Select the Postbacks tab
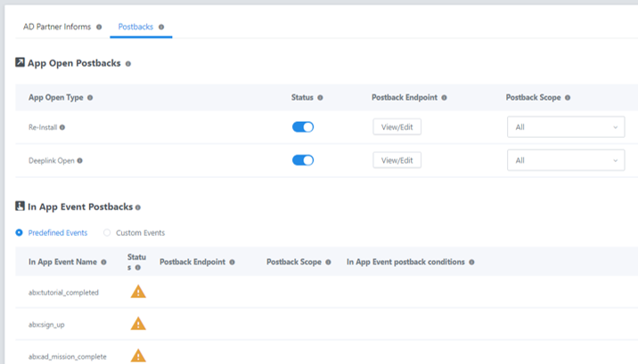Viewport: 638px width, 364px height. click(135, 27)
